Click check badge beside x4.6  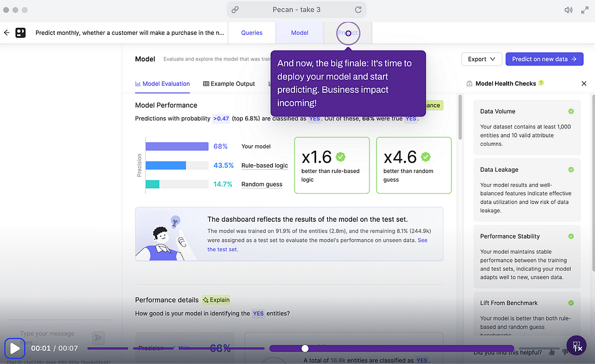(426, 157)
